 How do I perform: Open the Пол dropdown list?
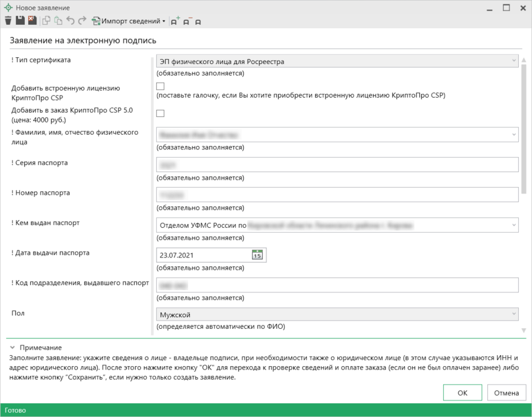(513, 314)
